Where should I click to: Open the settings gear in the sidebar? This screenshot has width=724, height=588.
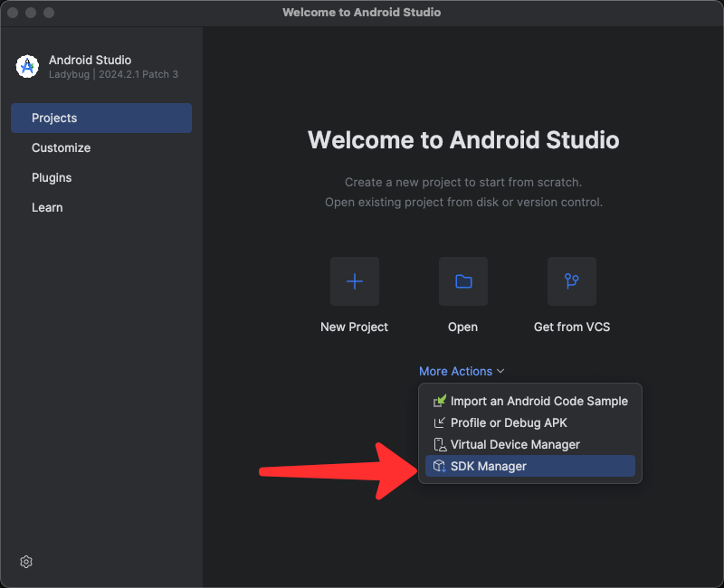click(26, 562)
